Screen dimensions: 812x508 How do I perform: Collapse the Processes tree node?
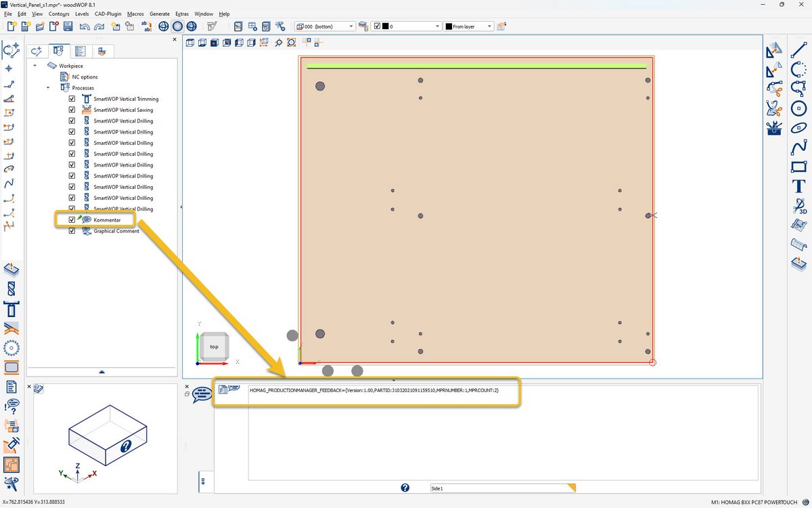pyautogui.click(x=47, y=87)
